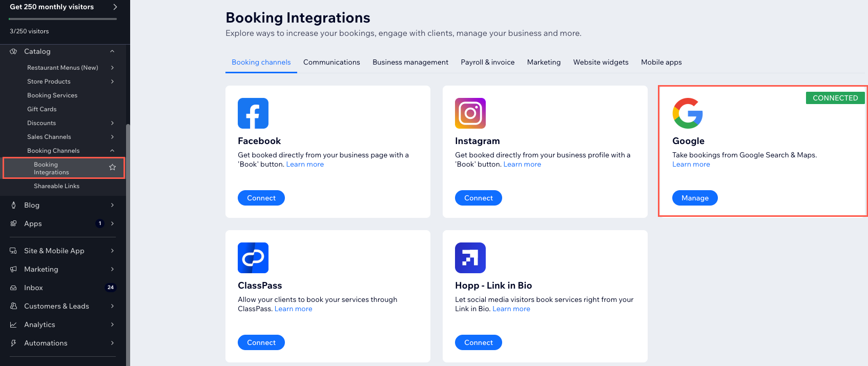868x366 pixels.
Task: Favorite Booking Integrations with star icon
Action: tap(113, 168)
